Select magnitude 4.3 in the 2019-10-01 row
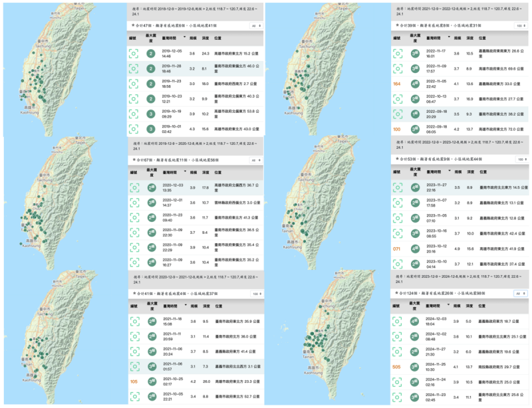The height and width of the screenshot is (408, 532). pos(192,129)
